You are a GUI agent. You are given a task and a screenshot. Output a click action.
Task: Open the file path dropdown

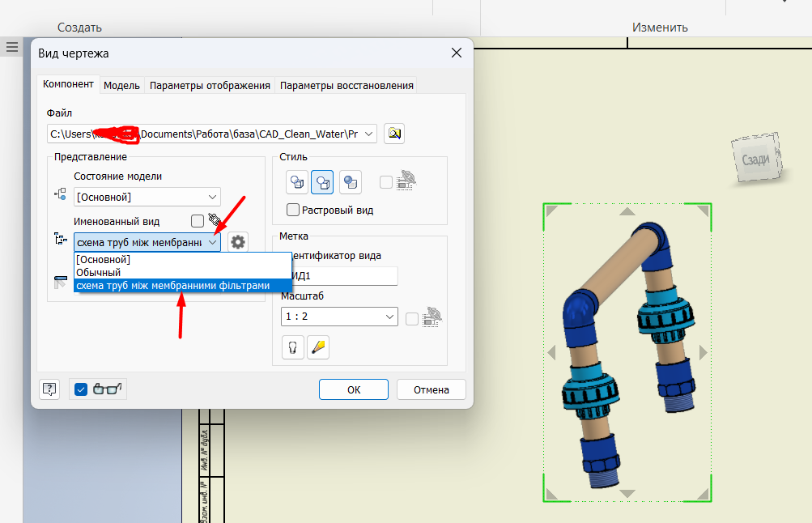click(368, 134)
